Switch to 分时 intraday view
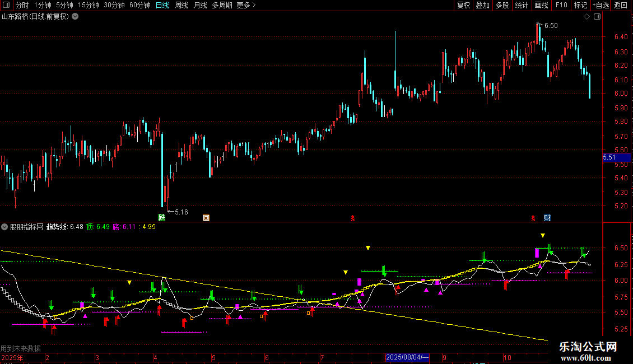633x364 pixels. (x=22, y=5)
